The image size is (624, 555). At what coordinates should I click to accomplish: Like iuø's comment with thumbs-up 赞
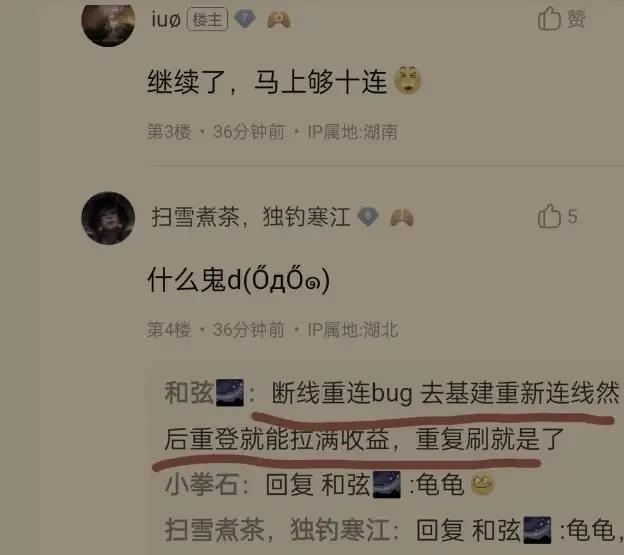[561, 18]
